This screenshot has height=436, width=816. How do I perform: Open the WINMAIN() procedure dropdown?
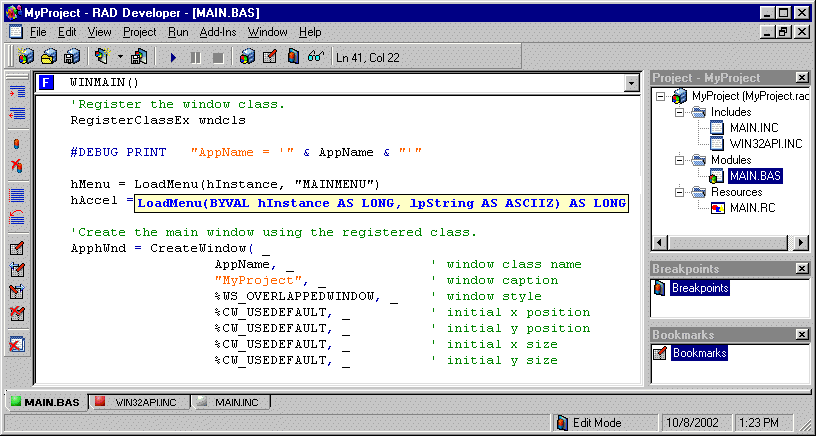tap(632, 83)
